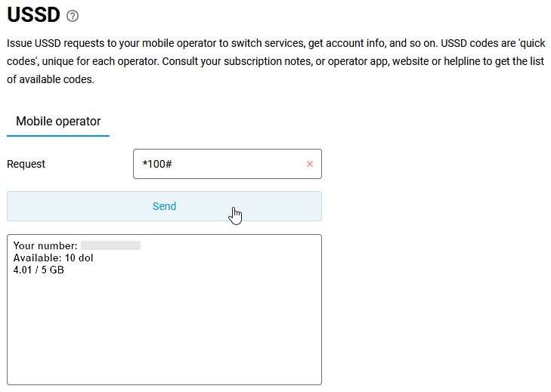Switch to the Mobile operator tab
This screenshot has width=551, height=392.
coord(58,121)
